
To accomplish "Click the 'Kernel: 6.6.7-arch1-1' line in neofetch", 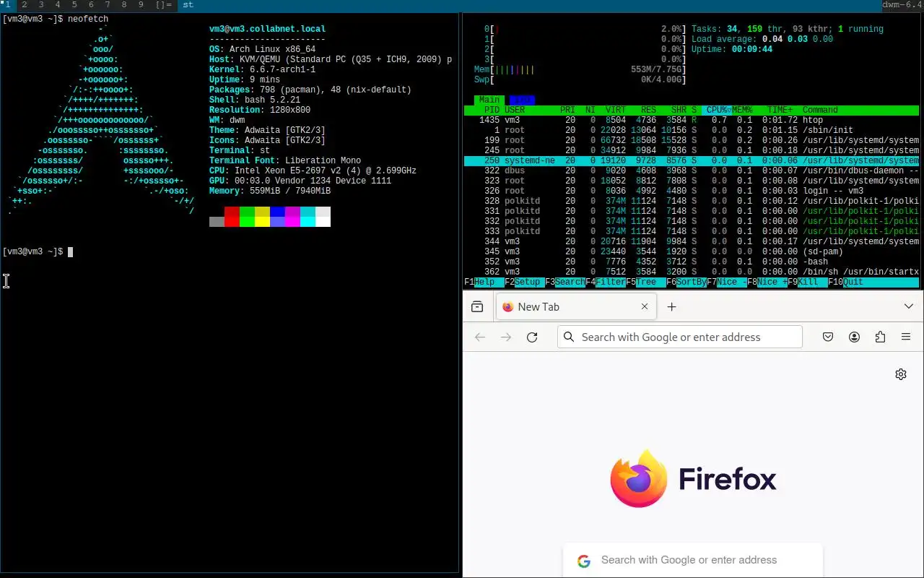I will [x=262, y=69].
